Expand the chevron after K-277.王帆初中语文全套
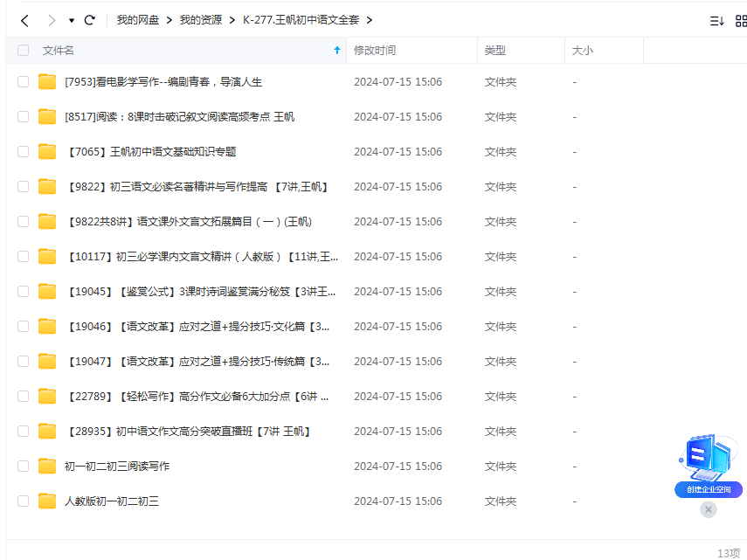 [x=370, y=19]
